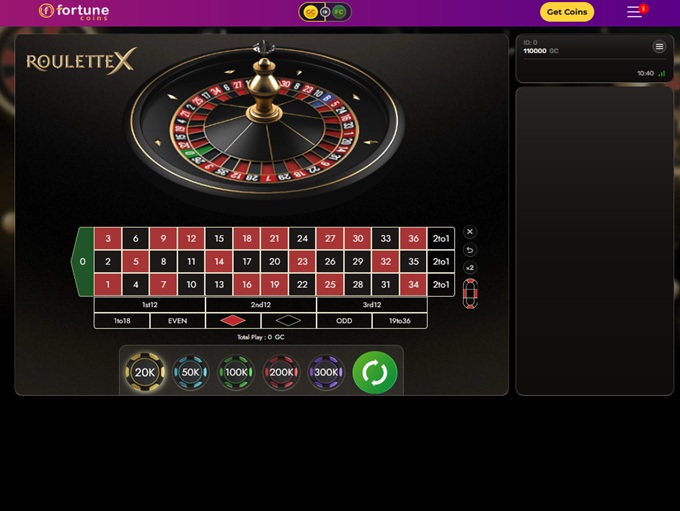The height and width of the screenshot is (511, 680).
Task: Bet on the green 0 cell
Action: [x=82, y=262]
